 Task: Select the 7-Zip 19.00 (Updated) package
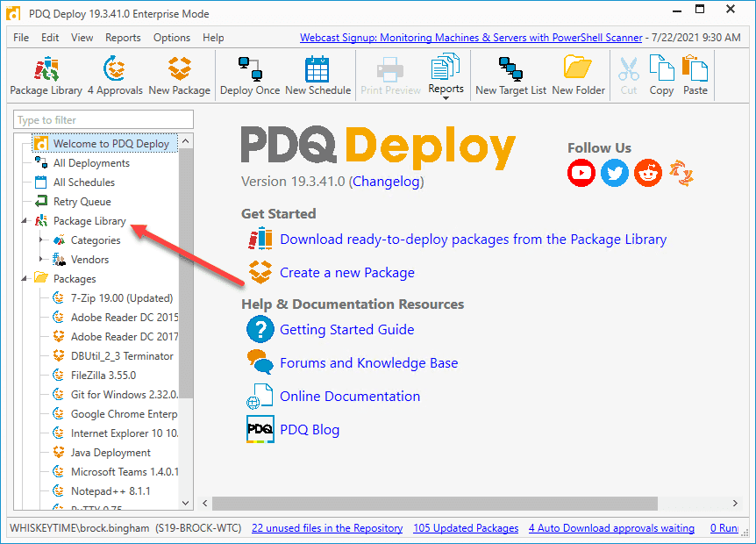tap(122, 298)
